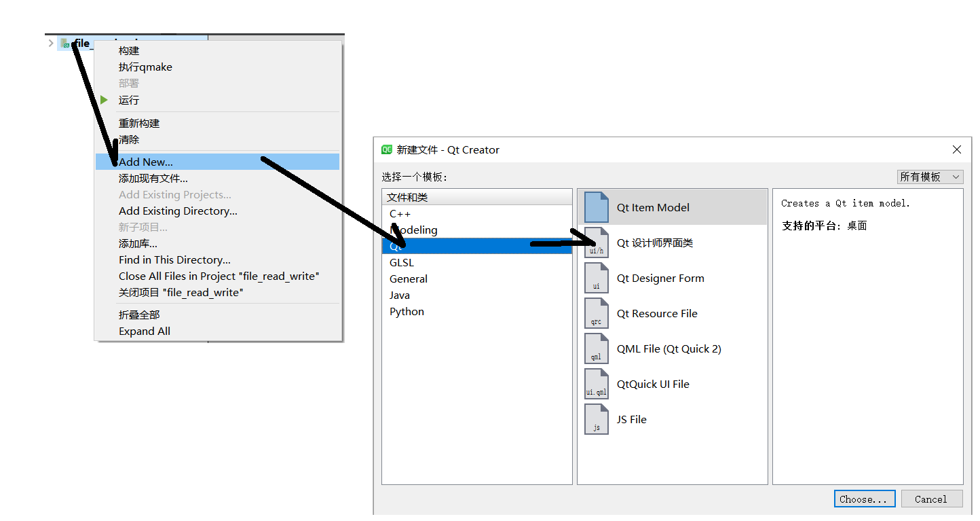The height and width of the screenshot is (521, 980).
Task: Click the Choose... button
Action: (x=864, y=499)
